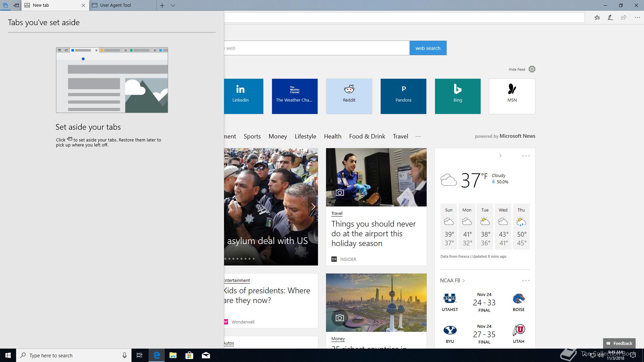Toggle Hide Feed on the page
Viewport: 644px width, 362px height.
(x=517, y=69)
